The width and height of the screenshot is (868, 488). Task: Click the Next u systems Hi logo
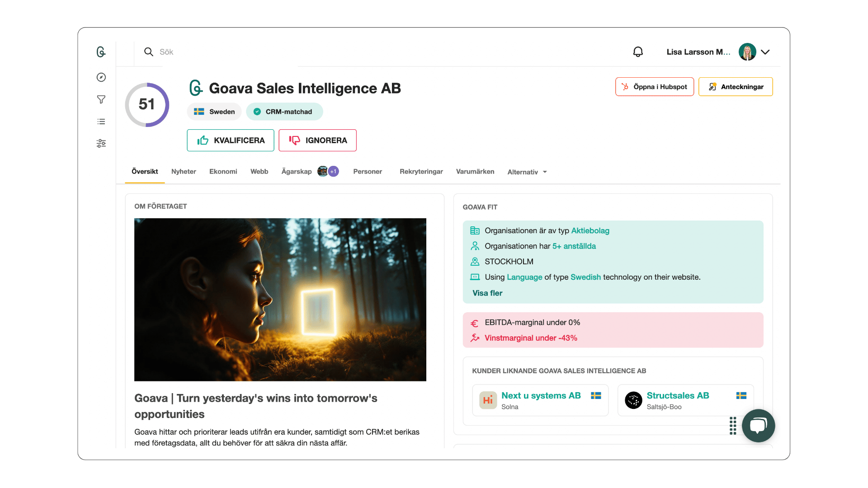488,400
